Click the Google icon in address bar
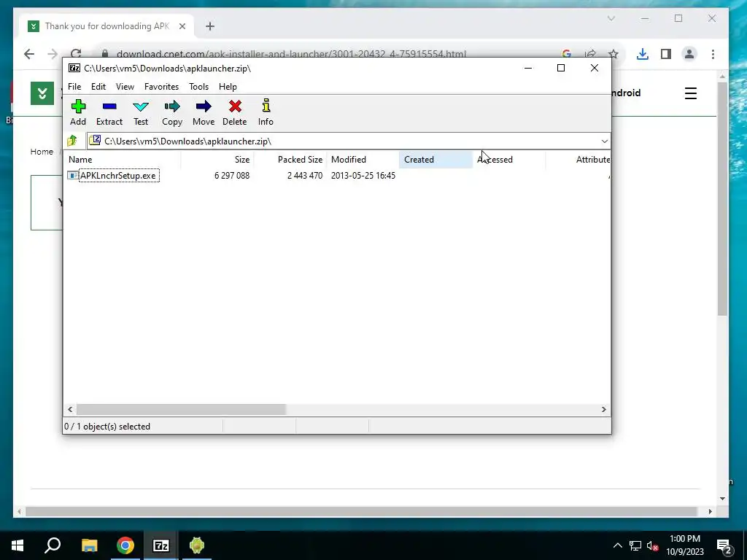This screenshot has height=560, width=747. 566,54
